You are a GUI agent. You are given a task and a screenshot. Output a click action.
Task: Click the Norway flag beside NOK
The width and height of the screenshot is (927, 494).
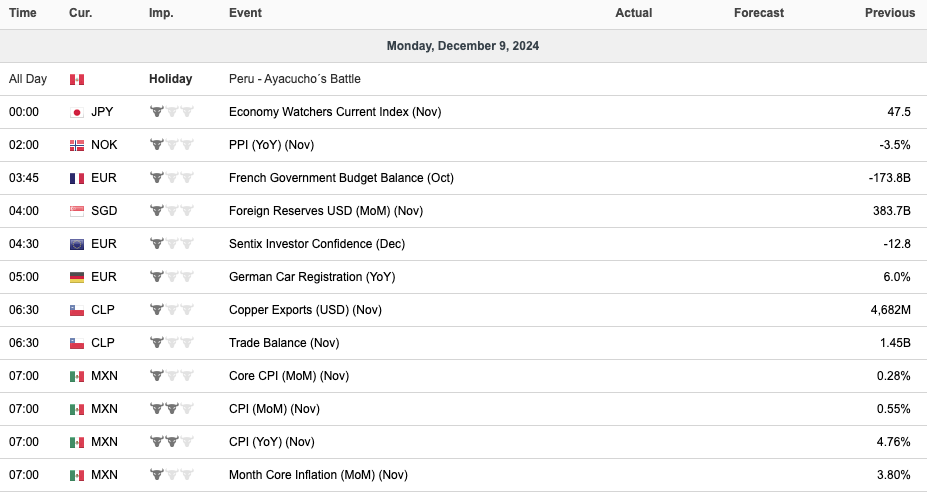77,145
